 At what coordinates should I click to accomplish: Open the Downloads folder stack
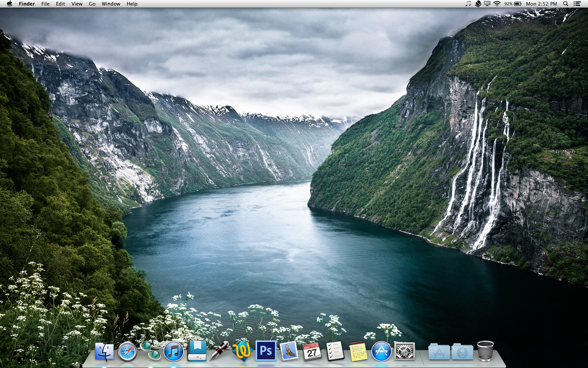tap(462, 351)
